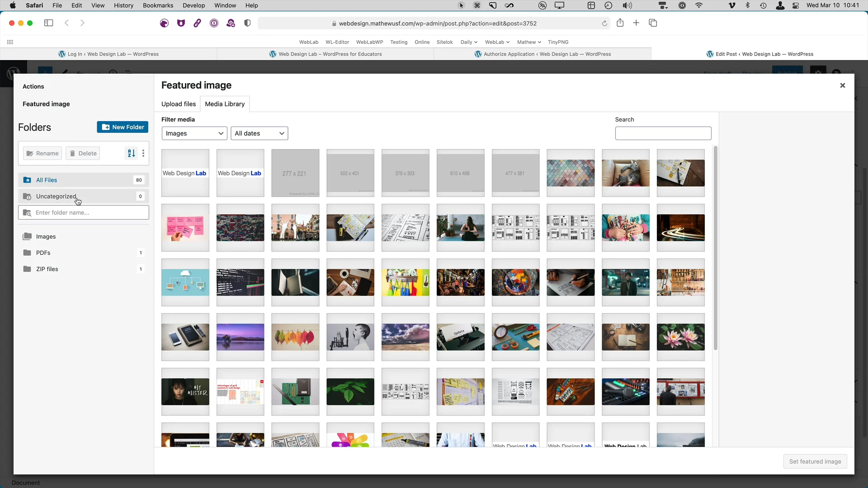Open the ZIP files folder

pyautogui.click(x=84, y=269)
